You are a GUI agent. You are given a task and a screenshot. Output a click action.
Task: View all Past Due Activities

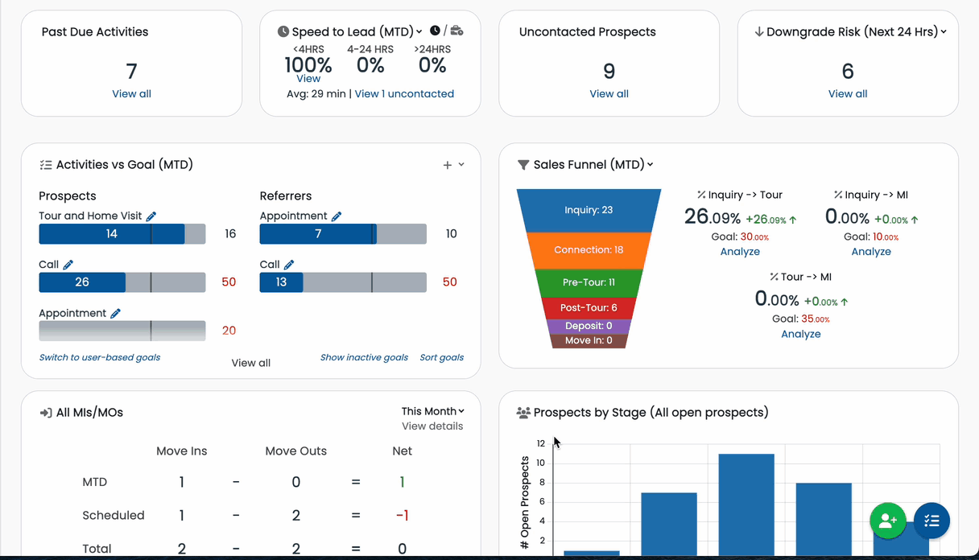click(131, 94)
